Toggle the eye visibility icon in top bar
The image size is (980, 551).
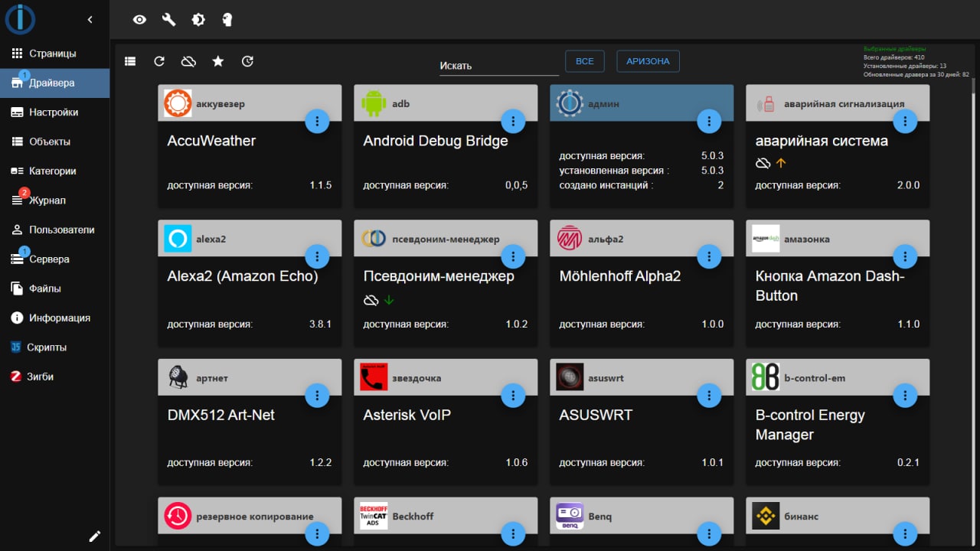tap(139, 20)
